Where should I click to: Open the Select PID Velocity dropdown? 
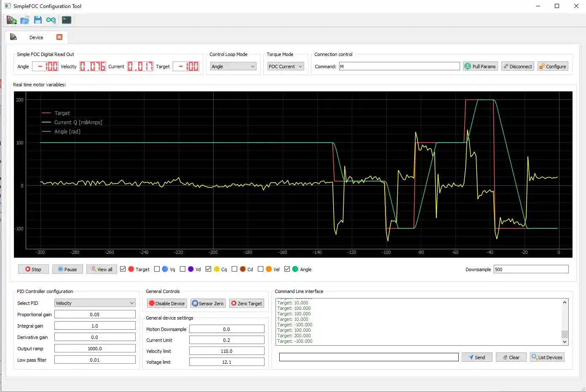[95, 303]
